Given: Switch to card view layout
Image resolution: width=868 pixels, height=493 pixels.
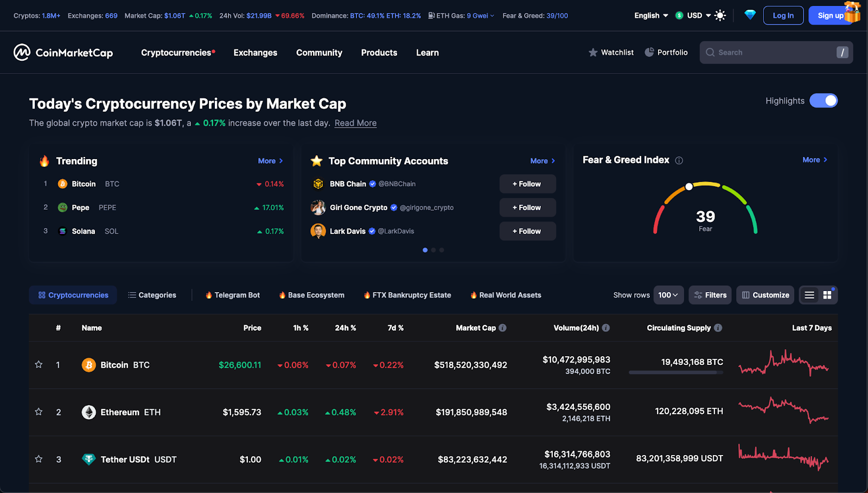Looking at the screenshot, I should click(x=827, y=295).
